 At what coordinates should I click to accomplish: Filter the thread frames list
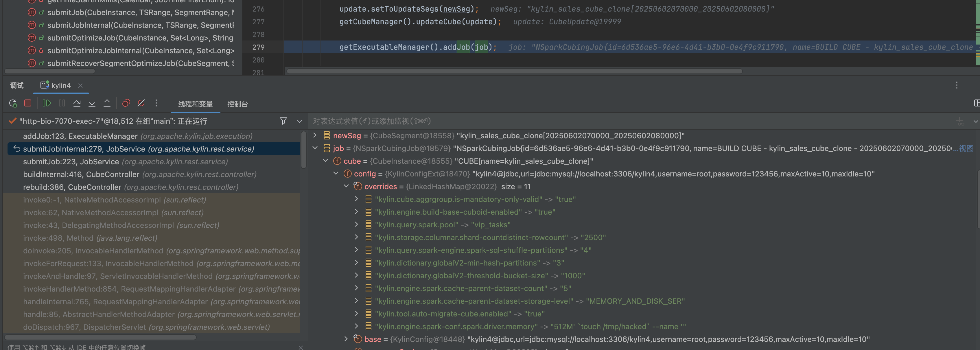283,121
